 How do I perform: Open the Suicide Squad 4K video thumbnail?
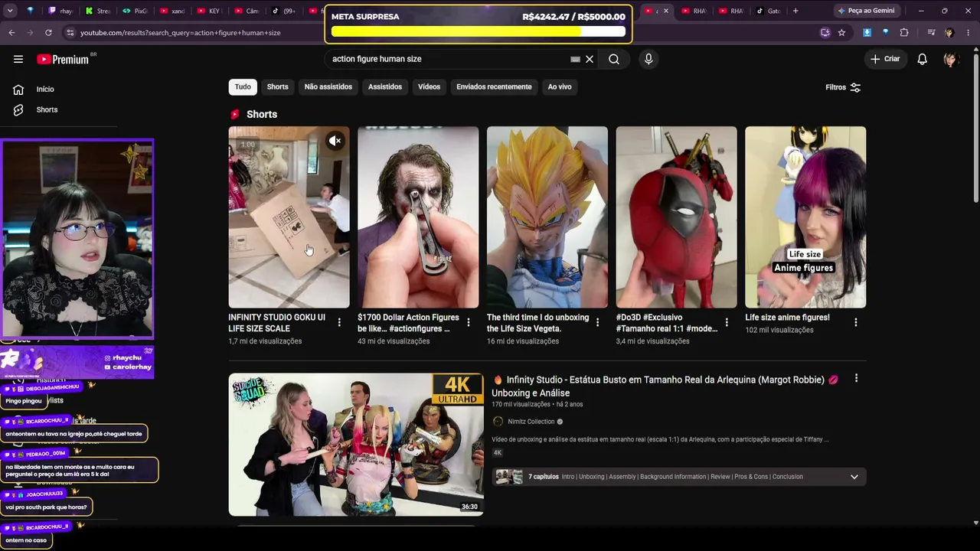pos(356,445)
